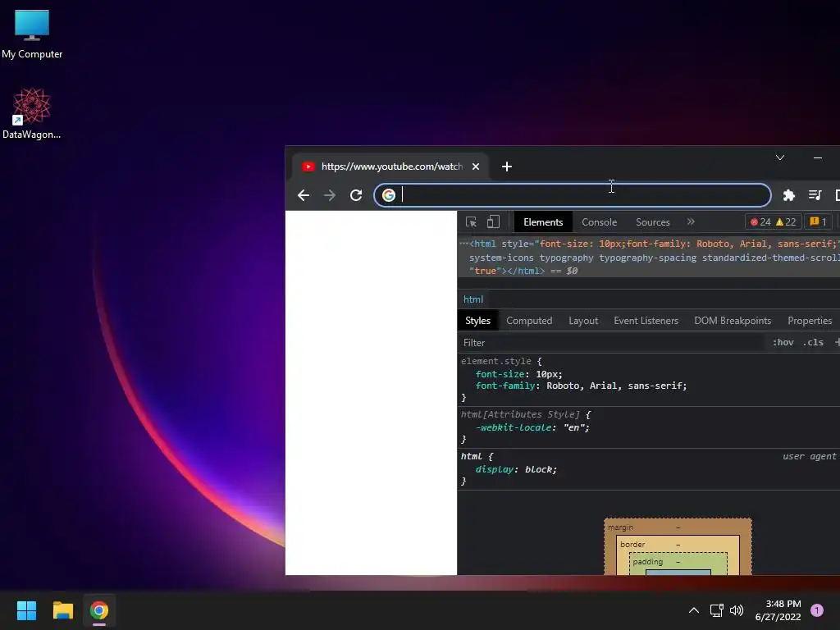Click the Chrome taskbar icon
Screen dimensions: 840x630
tap(99, 610)
